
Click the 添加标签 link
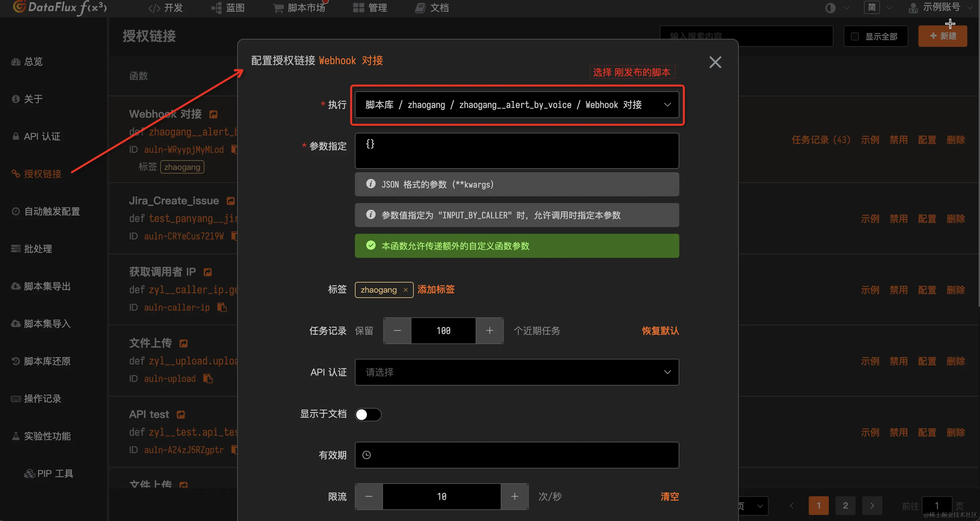[435, 290]
